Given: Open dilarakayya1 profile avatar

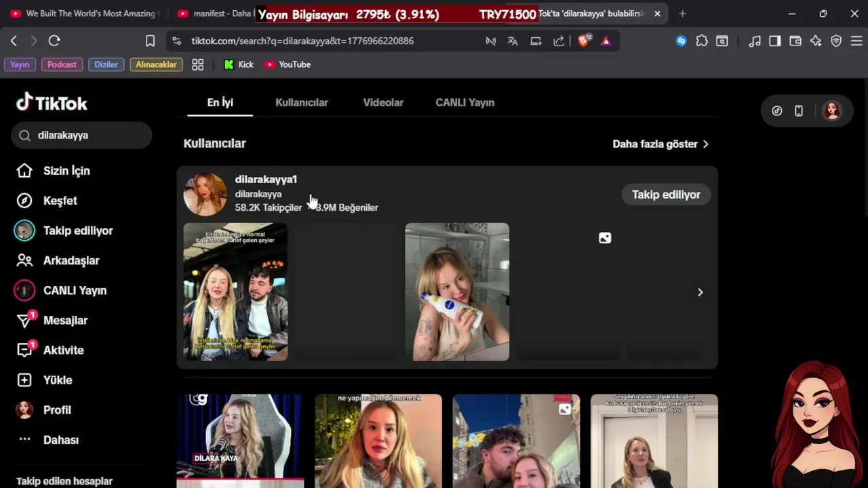Looking at the screenshot, I should (x=205, y=195).
